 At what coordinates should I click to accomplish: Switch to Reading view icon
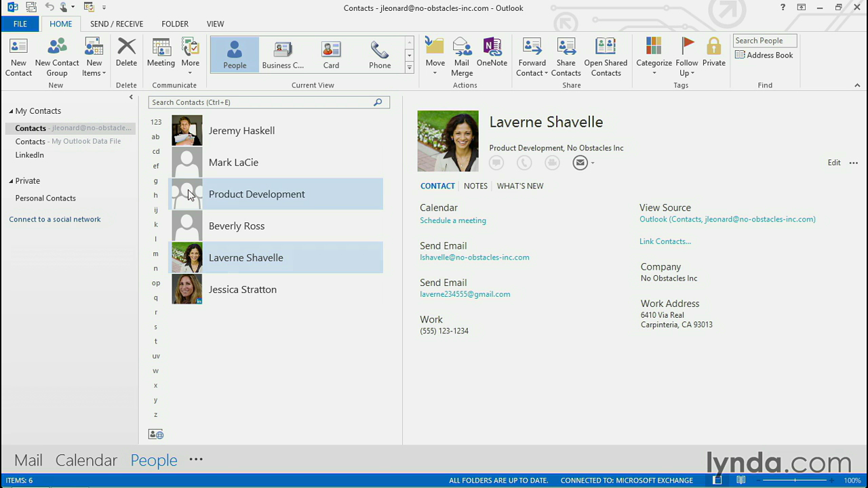tap(741, 481)
